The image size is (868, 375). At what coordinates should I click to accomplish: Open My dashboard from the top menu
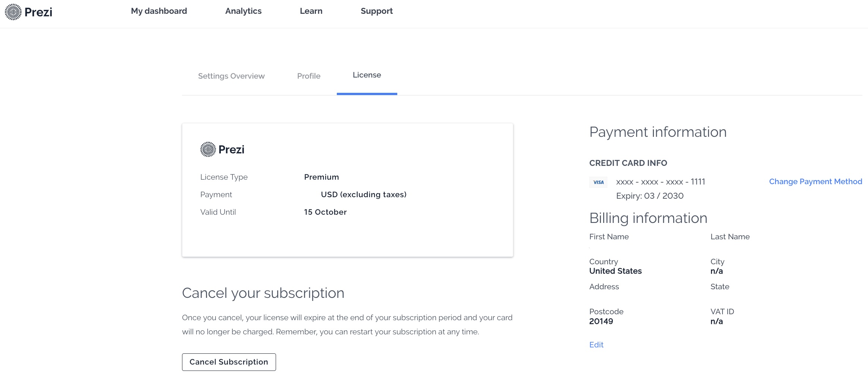tap(159, 11)
